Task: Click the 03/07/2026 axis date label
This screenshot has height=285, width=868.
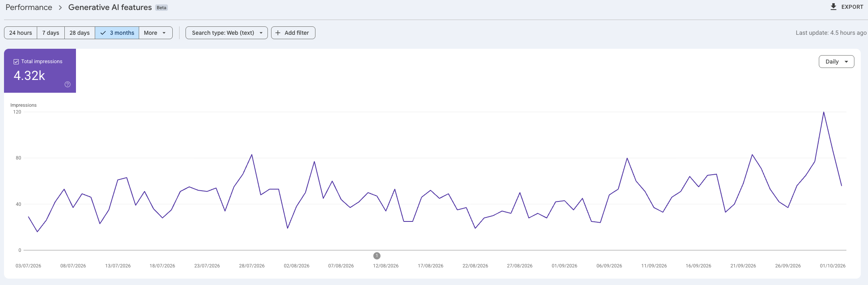Action: point(28,266)
